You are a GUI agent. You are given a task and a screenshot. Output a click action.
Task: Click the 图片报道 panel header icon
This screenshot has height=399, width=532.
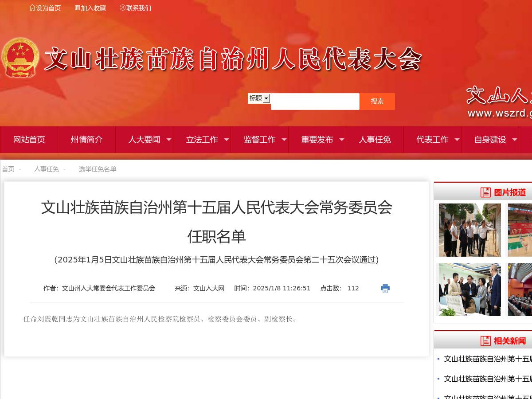[485, 192]
